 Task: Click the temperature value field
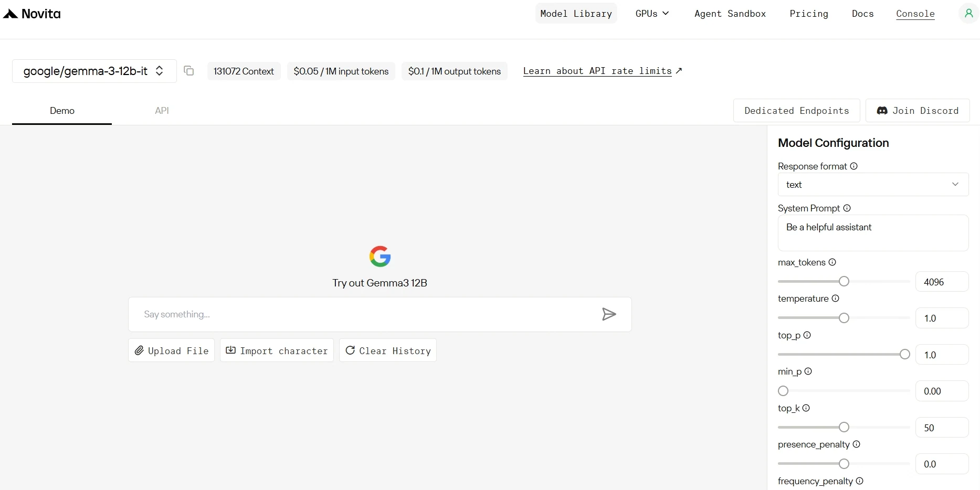click(942, 318)
